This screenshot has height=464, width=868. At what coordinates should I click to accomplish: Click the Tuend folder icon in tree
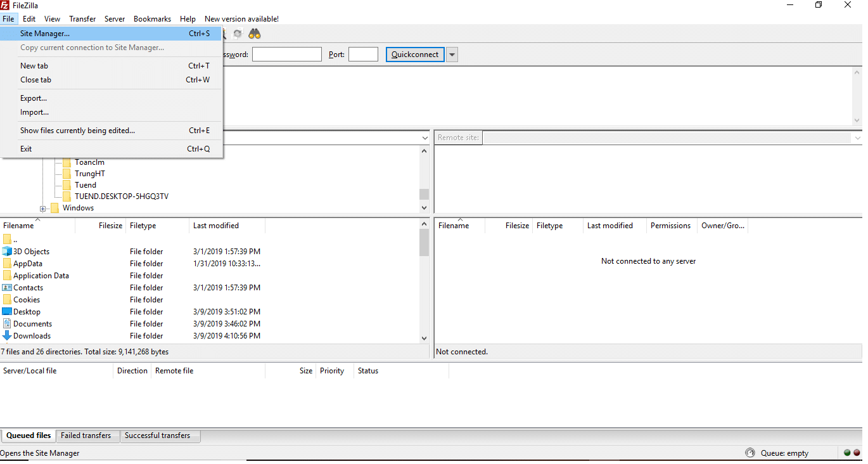pos(67,185)
